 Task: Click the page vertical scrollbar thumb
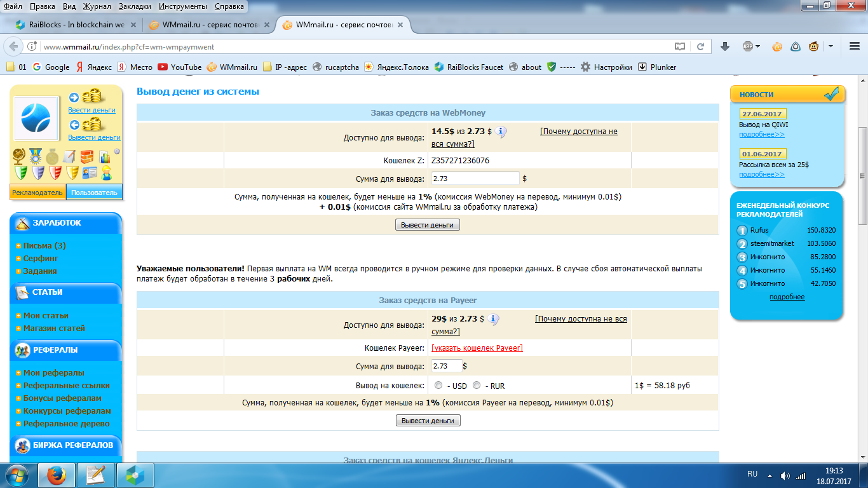coord(862,176)
